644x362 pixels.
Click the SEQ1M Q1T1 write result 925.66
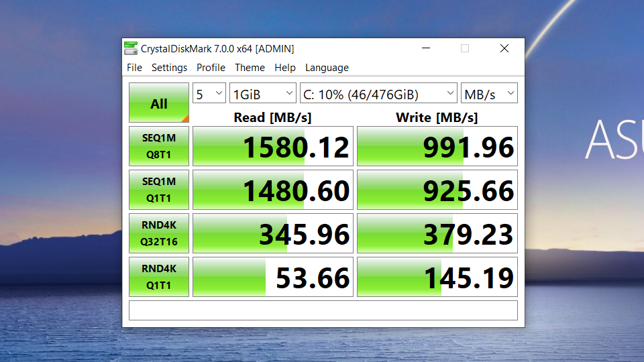437,190
